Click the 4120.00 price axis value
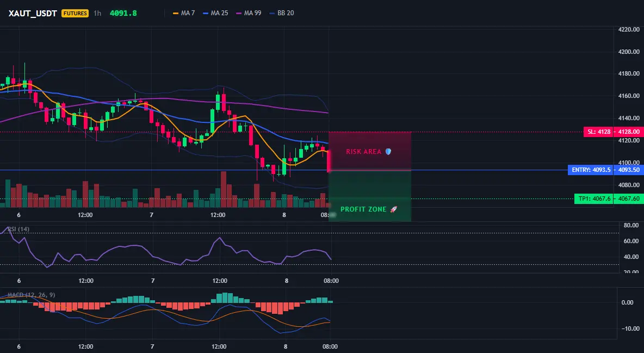The image size is (644, 353). point(629,140)
